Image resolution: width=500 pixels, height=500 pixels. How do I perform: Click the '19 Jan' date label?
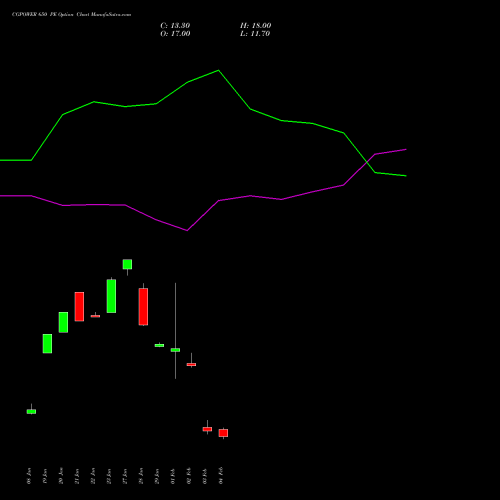click(x=45, y=476)
